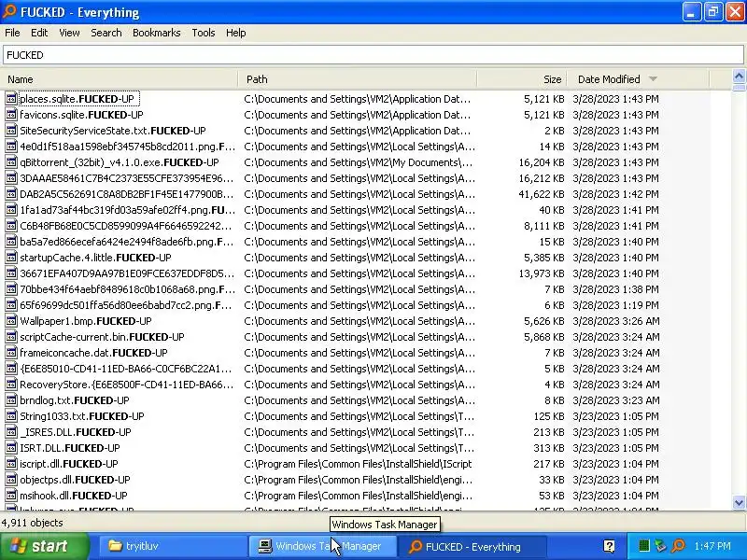Open the Windows start menu
747x560 pixels.
tap(45, 546)
